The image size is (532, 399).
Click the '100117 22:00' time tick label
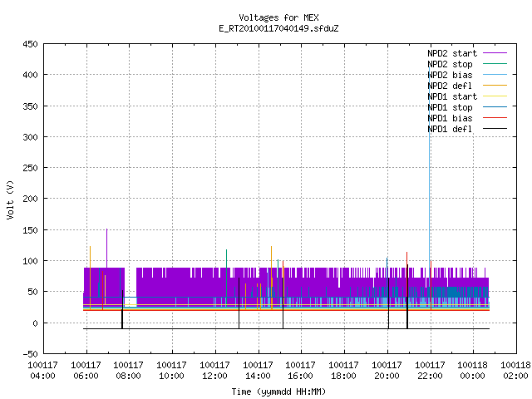(430, 370)
